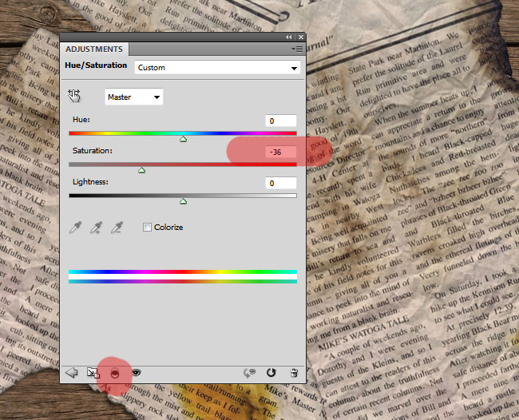Enable the Colorize checkbox
The width and height of the screenshot is (519, 420).
(147, 227)
